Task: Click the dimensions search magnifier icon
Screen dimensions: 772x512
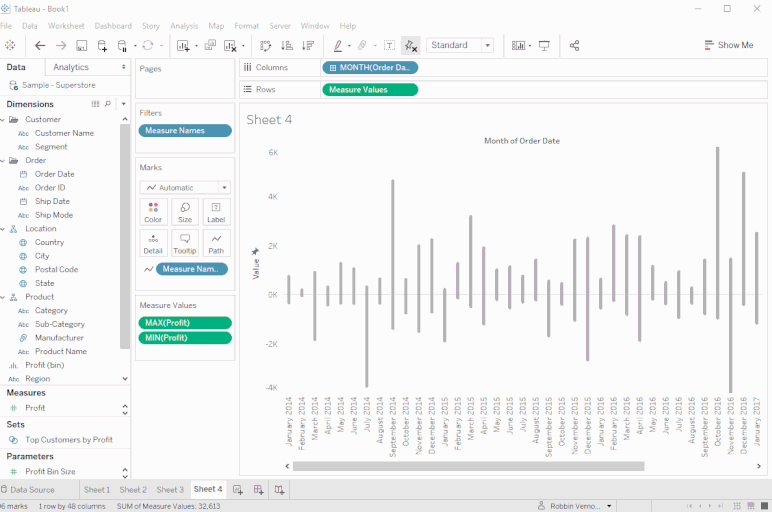Action: coord(108,104)
